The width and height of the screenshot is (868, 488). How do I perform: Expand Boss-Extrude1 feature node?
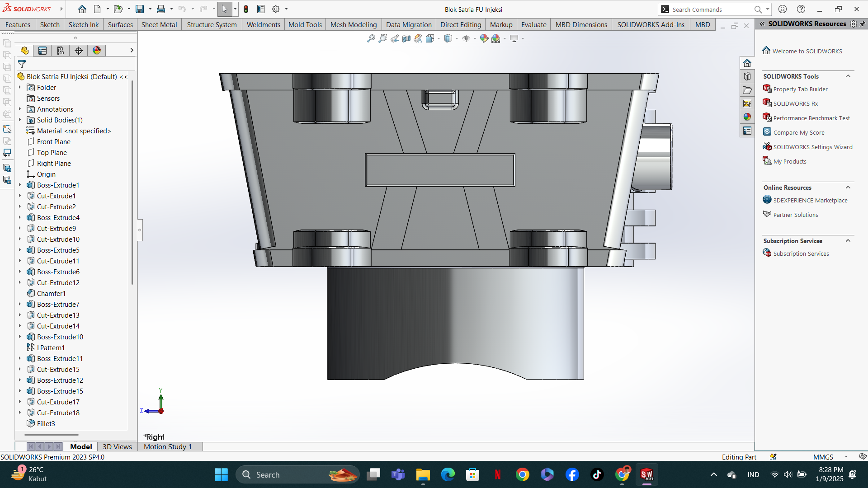20,185
